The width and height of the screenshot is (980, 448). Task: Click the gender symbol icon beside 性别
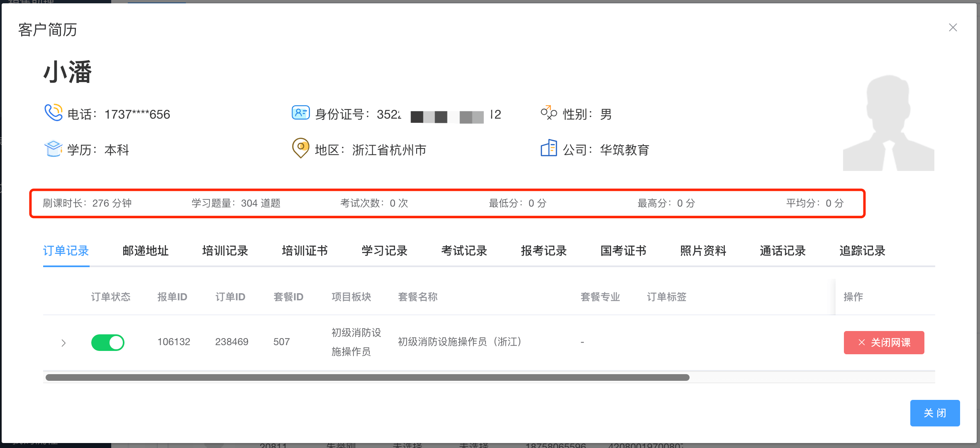[549, 113]
